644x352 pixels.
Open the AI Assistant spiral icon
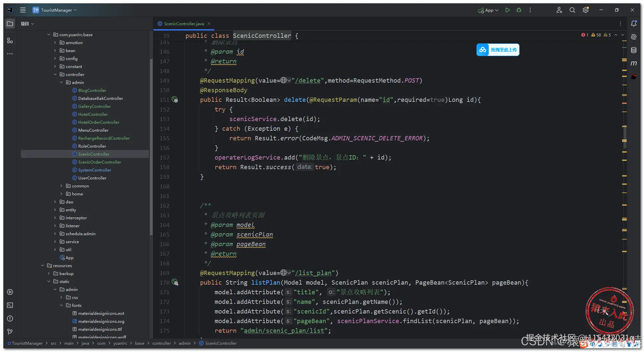634,37
